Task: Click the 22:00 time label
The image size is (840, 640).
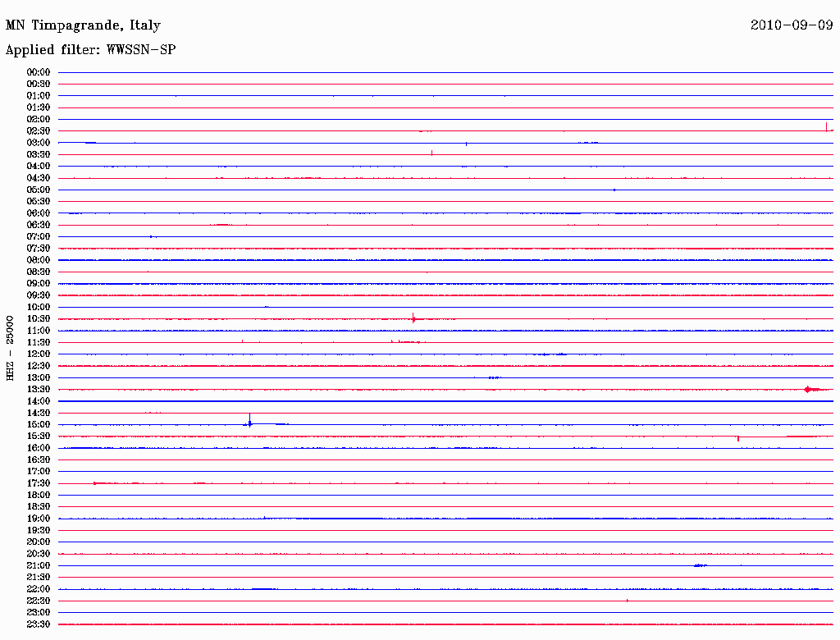Action: tap(39, 588)
